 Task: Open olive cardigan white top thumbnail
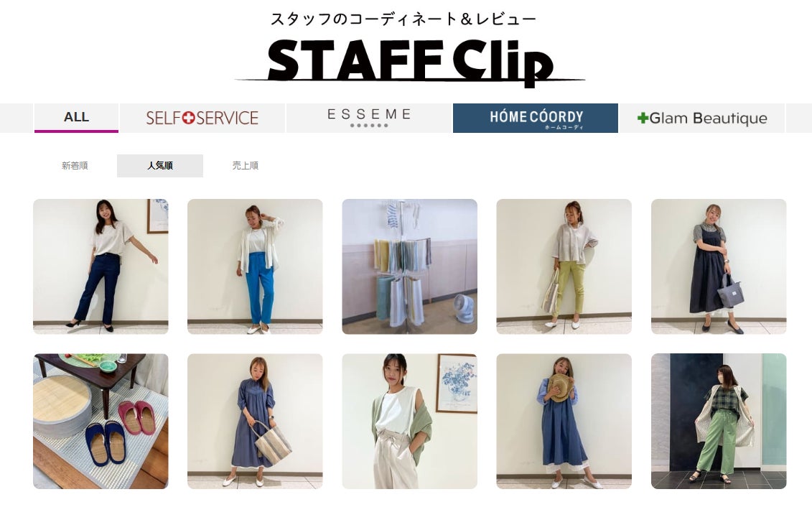click(x=410, y=422)
